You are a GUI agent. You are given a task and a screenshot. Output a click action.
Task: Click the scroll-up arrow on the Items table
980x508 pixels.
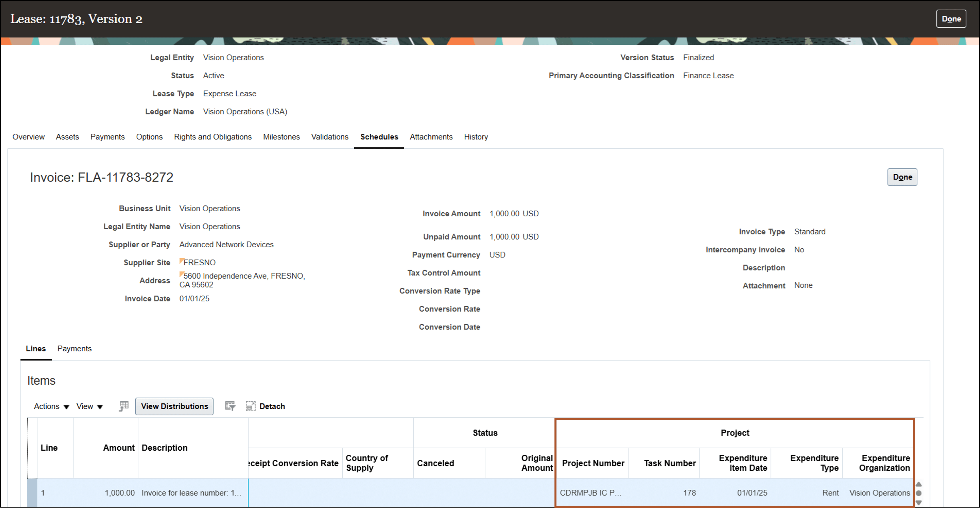point(919,484)
